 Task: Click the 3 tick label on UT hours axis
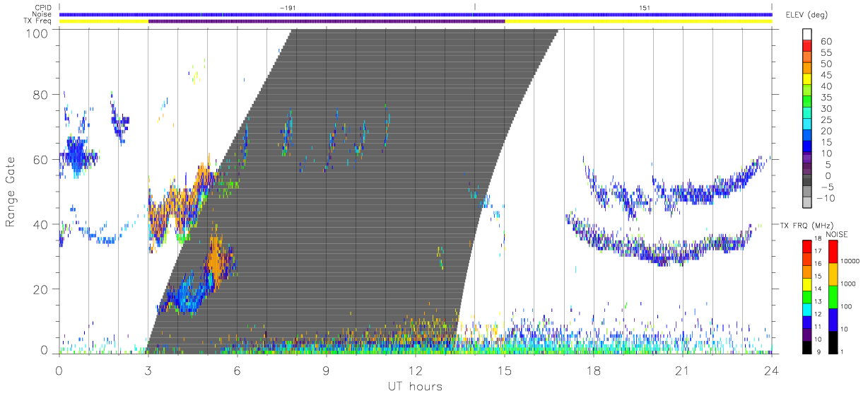click(x=148, y=370)
